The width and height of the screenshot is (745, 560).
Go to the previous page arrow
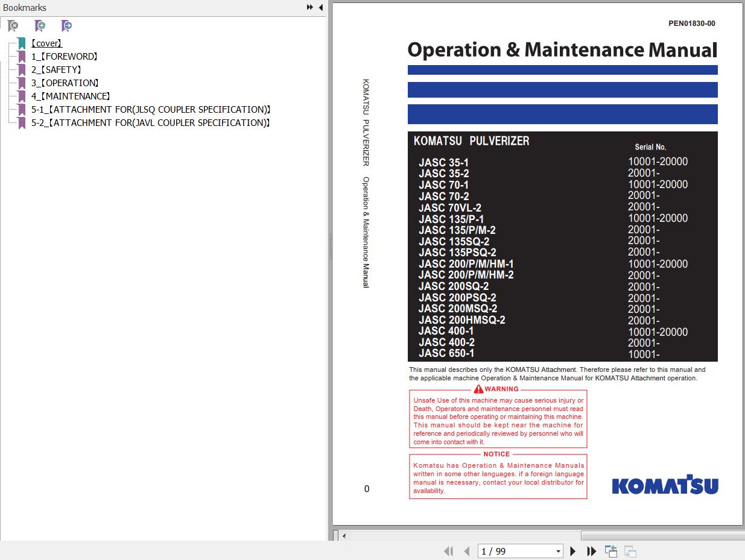466,551
